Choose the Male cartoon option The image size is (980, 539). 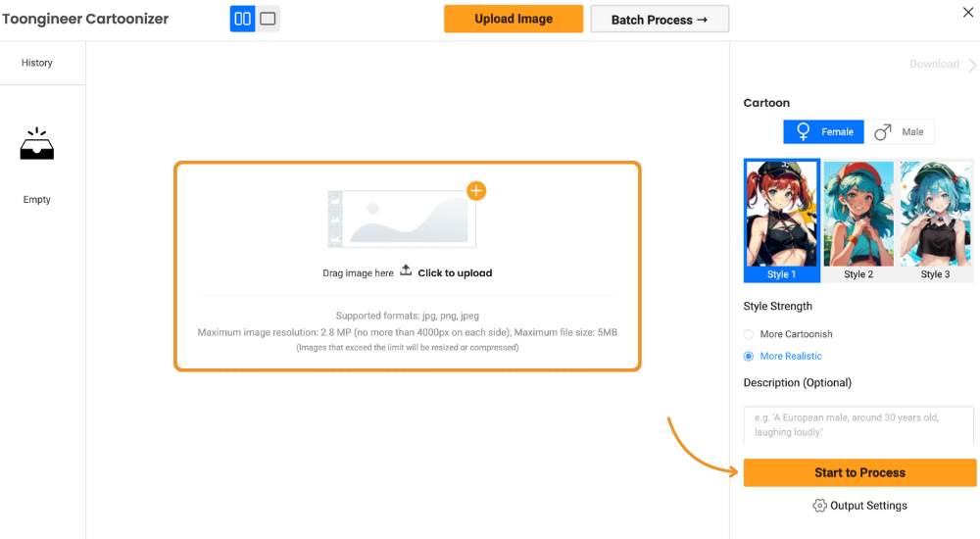(x=900, y=132)
